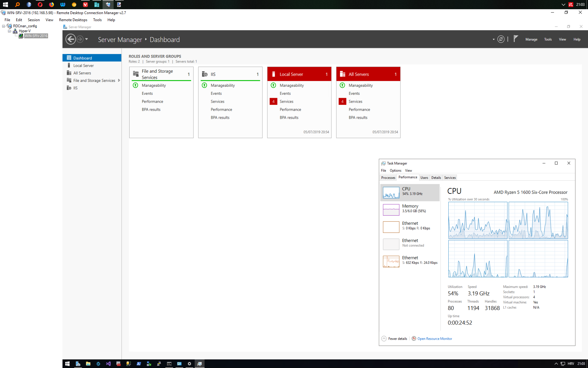Open File Explorer from the remote taskbar

coord(88,364)
